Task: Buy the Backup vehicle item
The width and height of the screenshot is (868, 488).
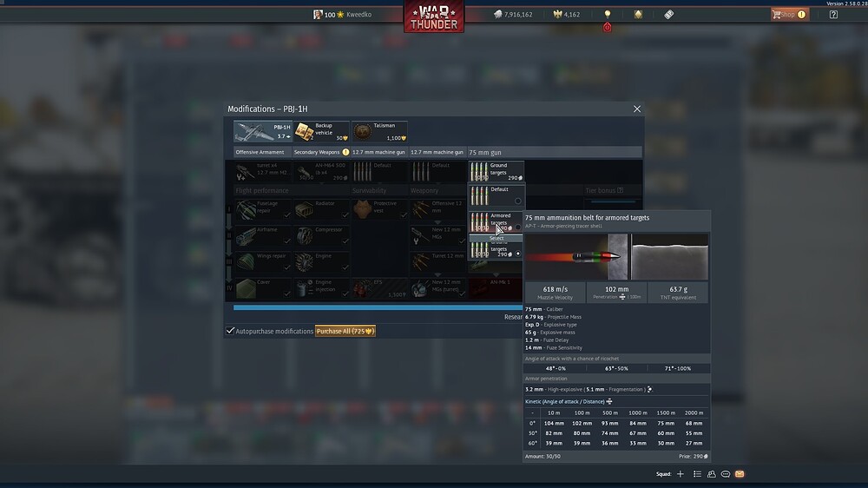Action: click(x=322, y=131)
